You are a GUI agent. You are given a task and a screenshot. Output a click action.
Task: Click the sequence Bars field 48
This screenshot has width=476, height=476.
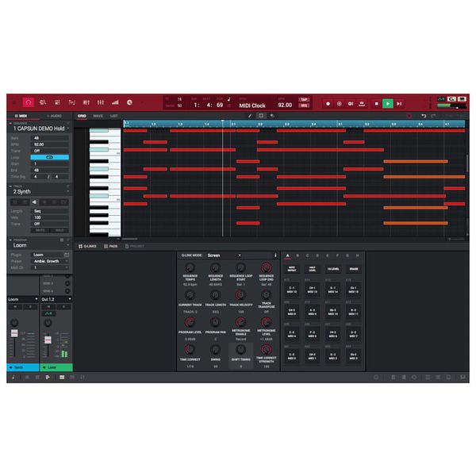[50, 138]
